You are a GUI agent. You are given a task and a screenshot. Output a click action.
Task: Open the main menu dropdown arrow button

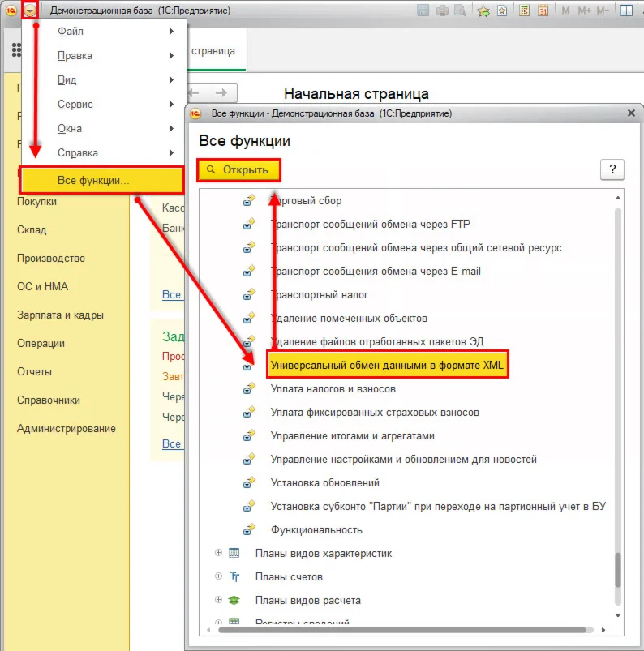point(30,10)
